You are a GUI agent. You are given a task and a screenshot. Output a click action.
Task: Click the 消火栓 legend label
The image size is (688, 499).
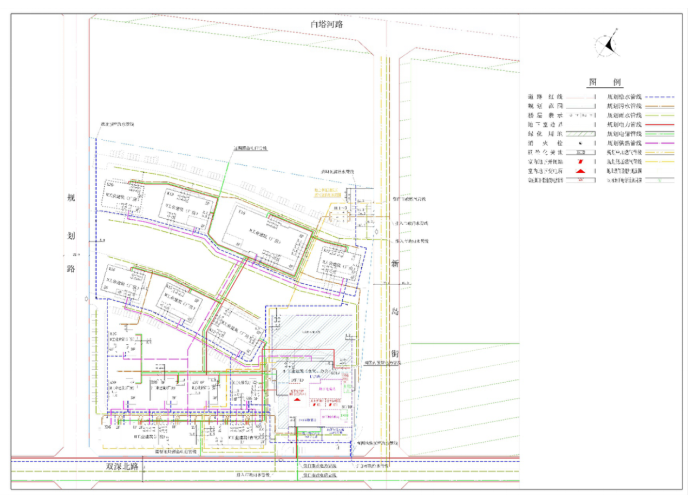point(545,143)
